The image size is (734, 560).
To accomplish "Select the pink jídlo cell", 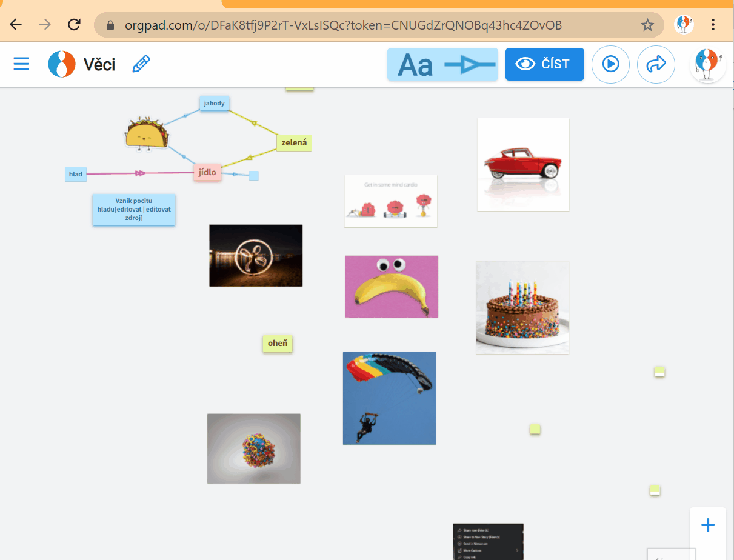I will click(x=207, y=172).
